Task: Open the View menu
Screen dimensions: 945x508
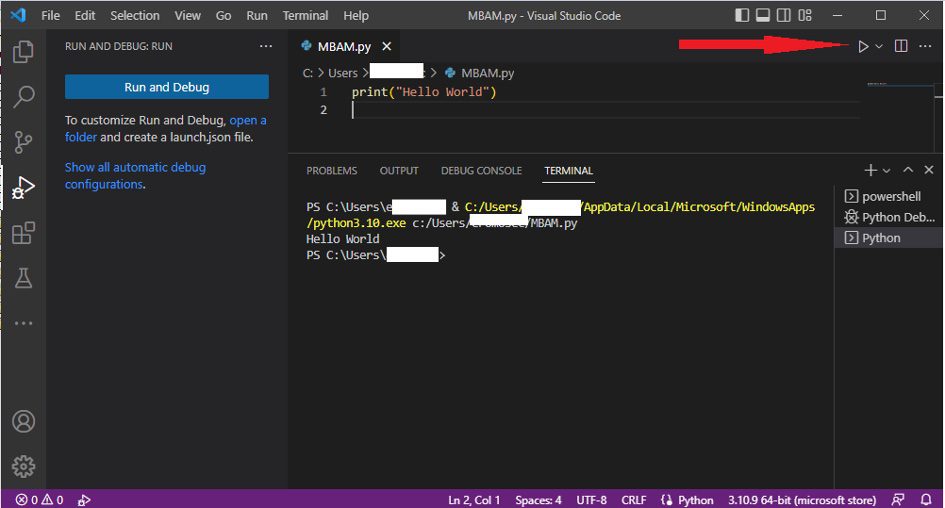Action: coord(187,16)
